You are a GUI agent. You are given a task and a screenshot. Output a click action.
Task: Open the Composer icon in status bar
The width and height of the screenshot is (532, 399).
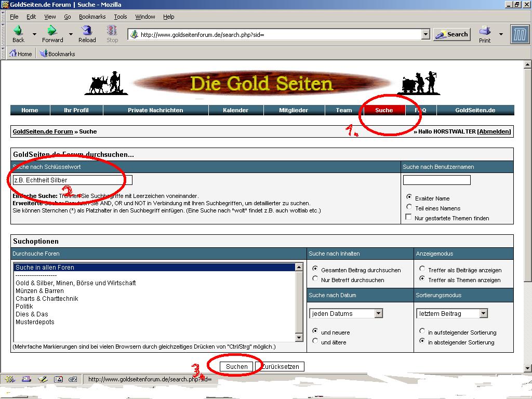(43, 379)
